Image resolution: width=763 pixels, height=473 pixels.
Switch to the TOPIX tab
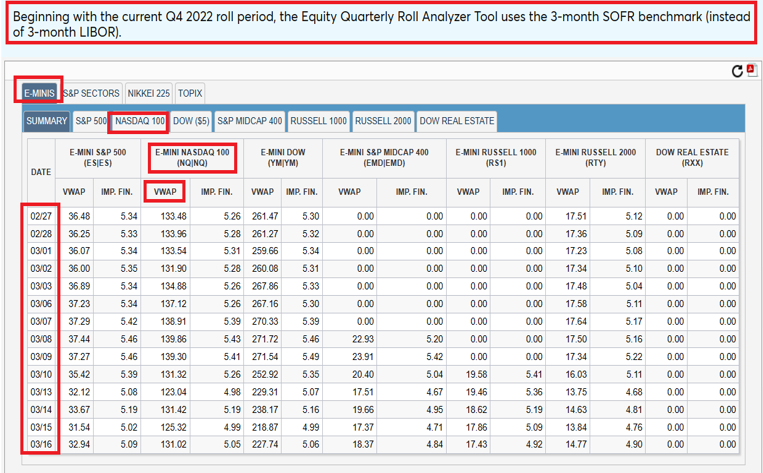coord(190,93)
